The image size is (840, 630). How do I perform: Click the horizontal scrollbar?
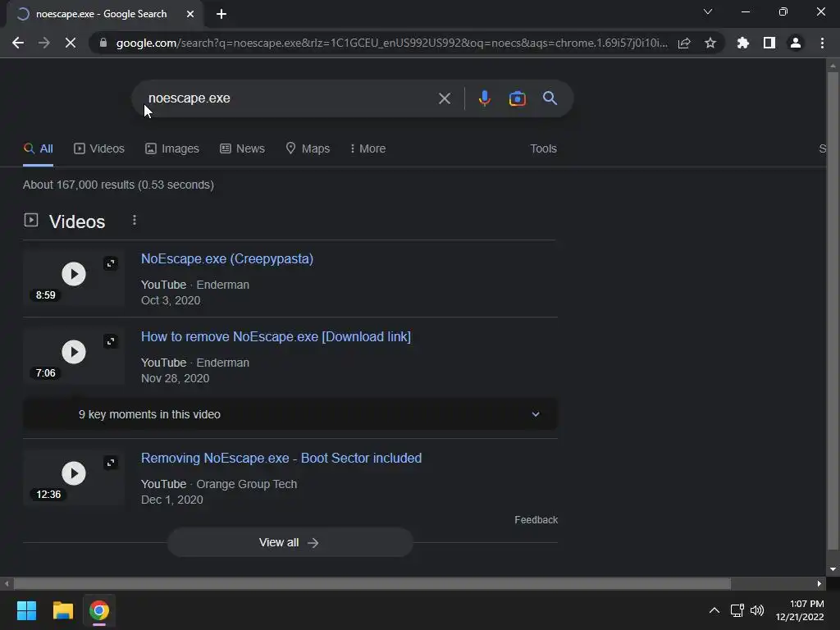(x=372, y=583)
